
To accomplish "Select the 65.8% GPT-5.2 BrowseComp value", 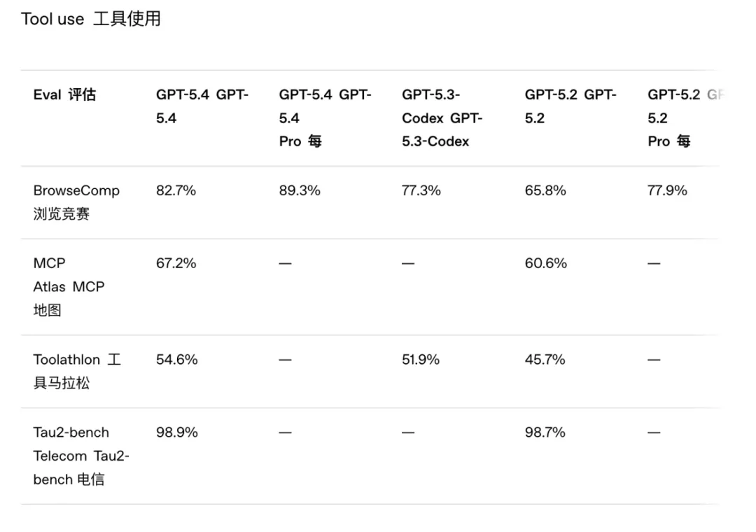I will pos(545,190).
